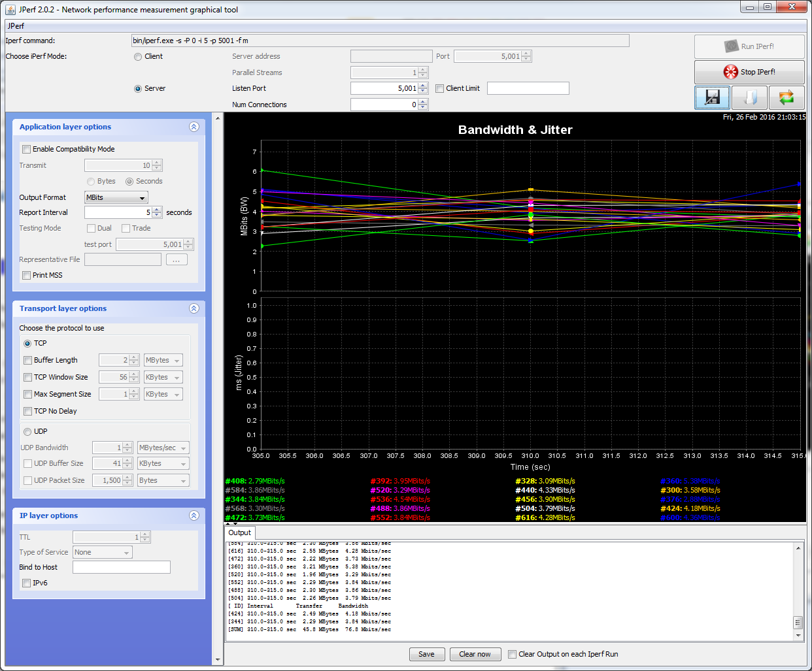Enable the TCP No Delay checkbox
Viewport: 812px width, 671px height.
tap(28, 412)
